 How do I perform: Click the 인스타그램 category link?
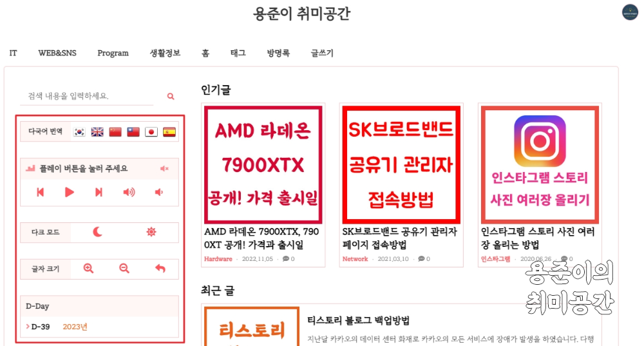click(x=495, y=259)
